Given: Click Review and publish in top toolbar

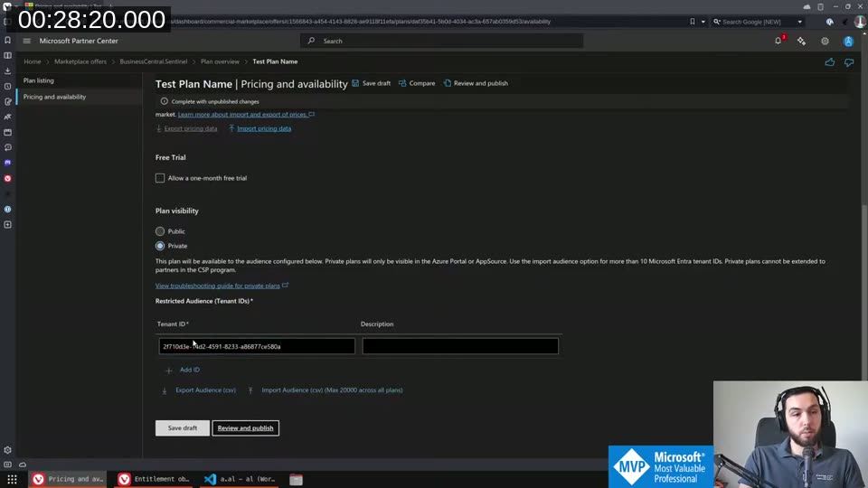Looking at the screenshot, I should 476,83.
